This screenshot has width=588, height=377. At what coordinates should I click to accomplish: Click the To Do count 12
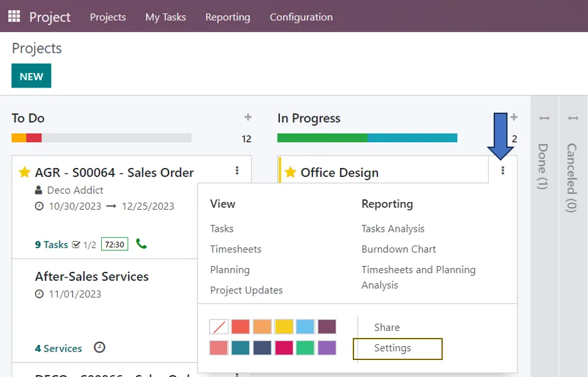tap(247, 139)
